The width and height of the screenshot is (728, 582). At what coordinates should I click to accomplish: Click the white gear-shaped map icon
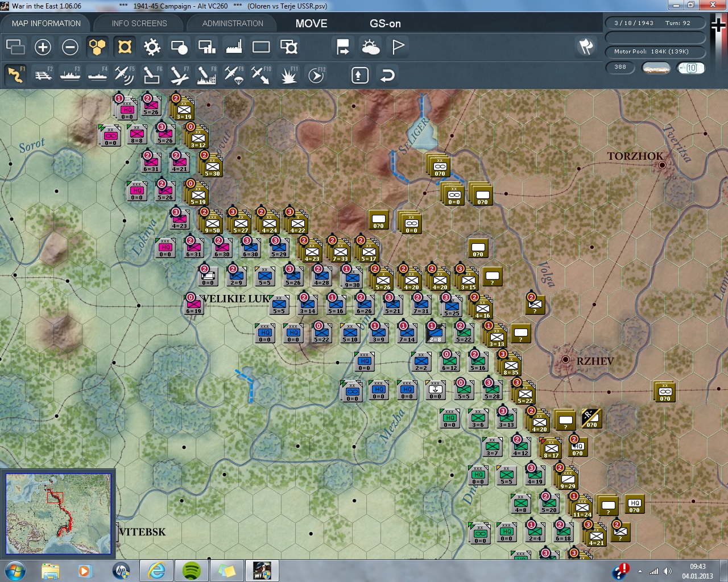point(152,47)
